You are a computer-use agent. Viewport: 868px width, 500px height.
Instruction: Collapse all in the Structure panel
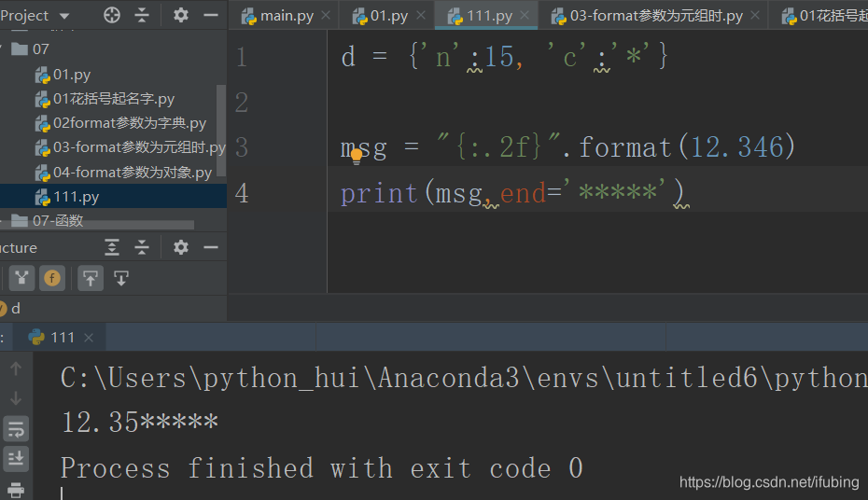142,247
